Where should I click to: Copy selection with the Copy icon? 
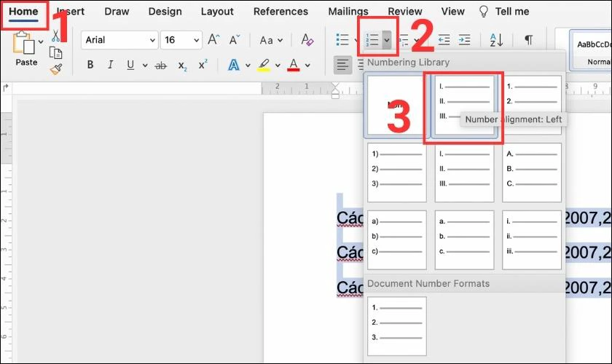click(56, 52)
